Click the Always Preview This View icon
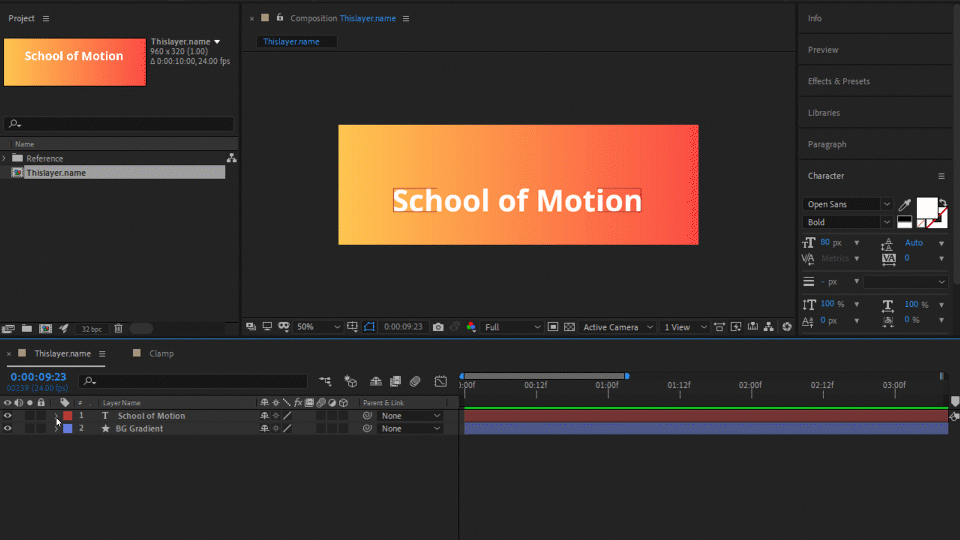 (251, 327)
